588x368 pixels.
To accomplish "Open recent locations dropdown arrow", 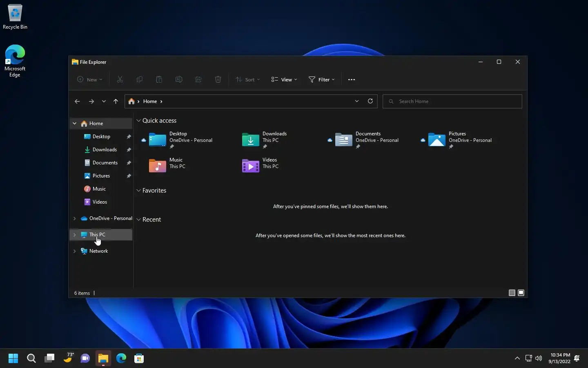I will 104,101.
